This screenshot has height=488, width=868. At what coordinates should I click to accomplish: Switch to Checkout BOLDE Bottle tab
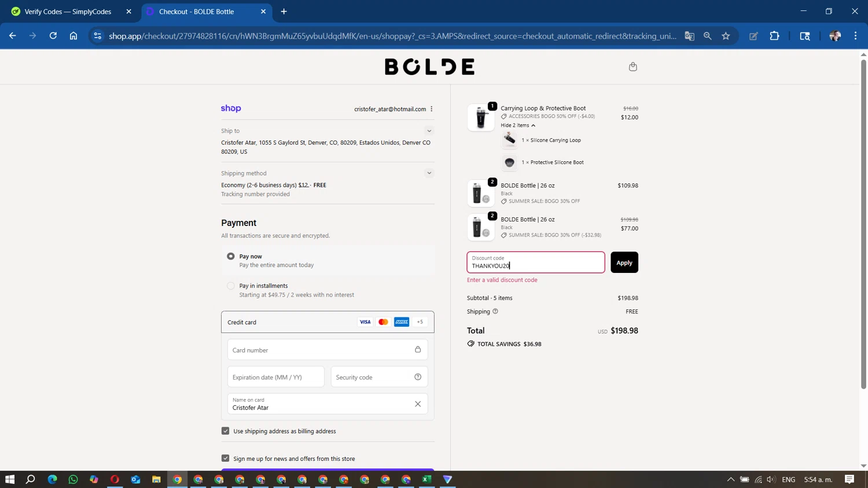[197, 12]
